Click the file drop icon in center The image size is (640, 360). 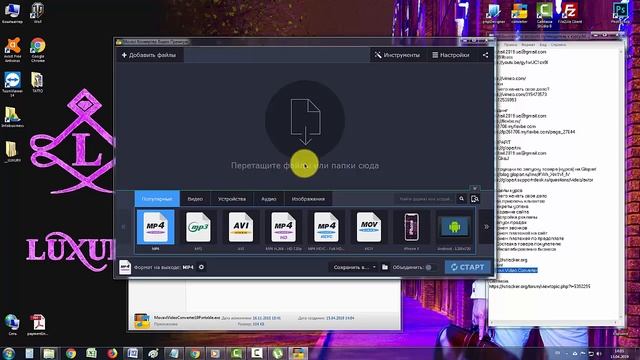pyautogui.click(x=305, y=121)
